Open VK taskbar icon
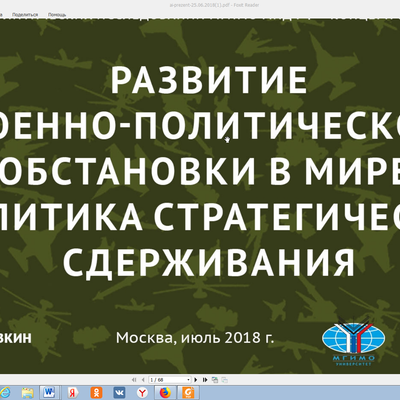400x400 pixels. (119, 392)
